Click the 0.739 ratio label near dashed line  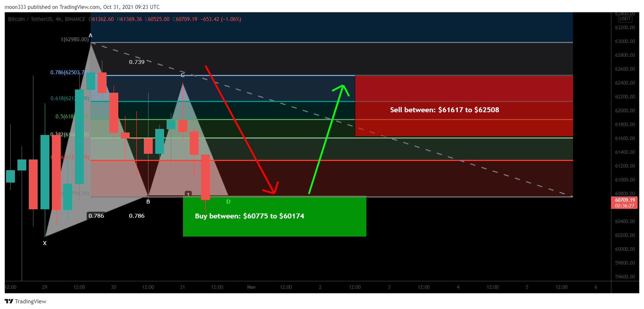coord(137,62)
